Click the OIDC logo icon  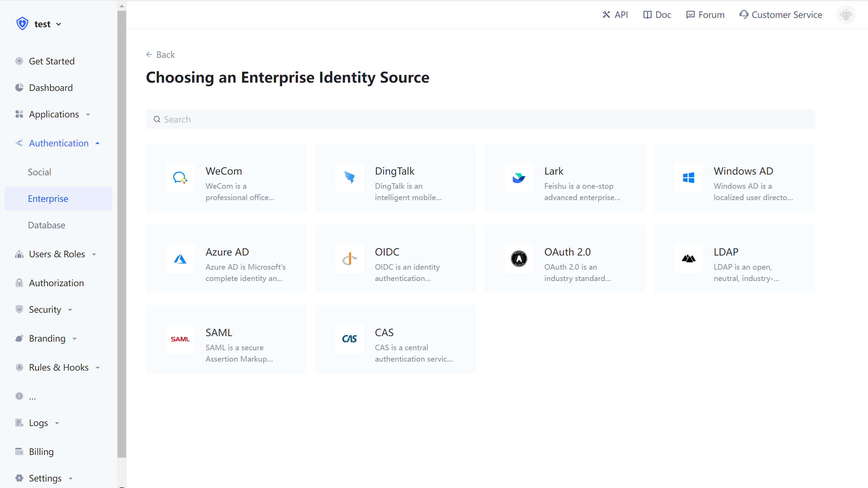349,259
